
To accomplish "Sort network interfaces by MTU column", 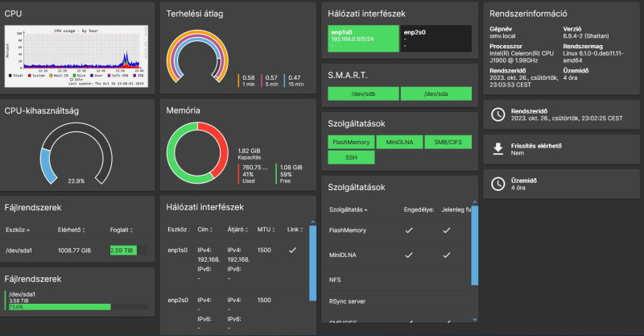I will point(266,230).
